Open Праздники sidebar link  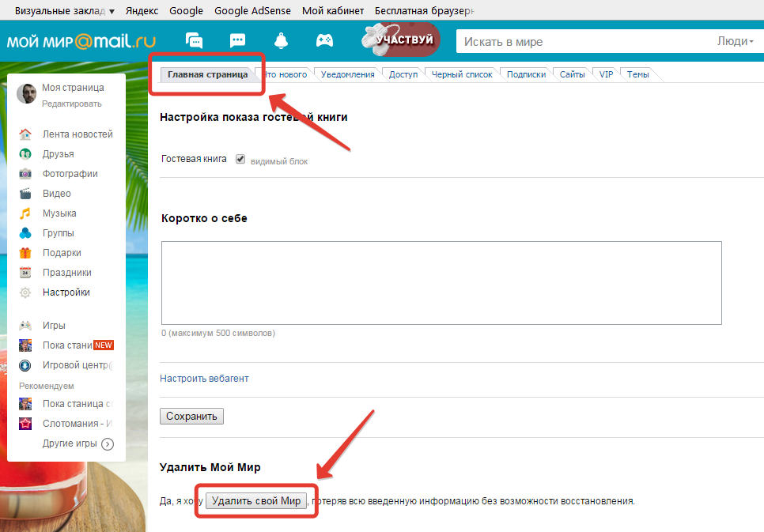click(x=66, y=273)
